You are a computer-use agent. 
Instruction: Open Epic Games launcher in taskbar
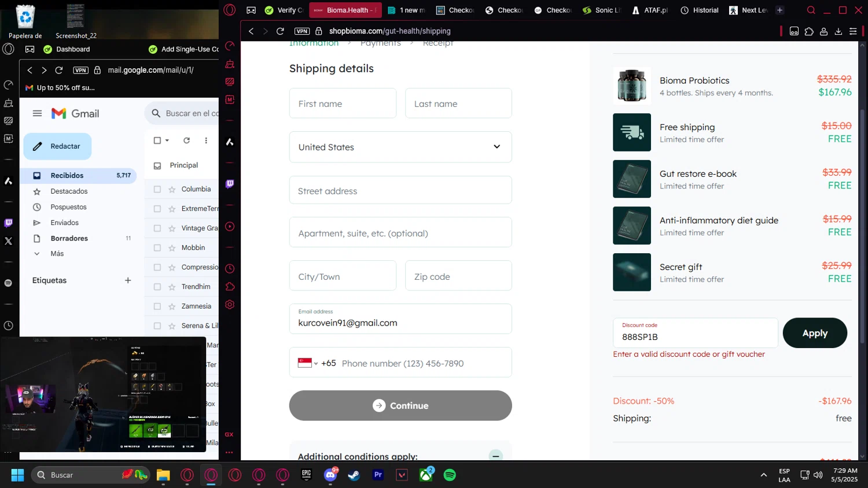pos(307,475)
